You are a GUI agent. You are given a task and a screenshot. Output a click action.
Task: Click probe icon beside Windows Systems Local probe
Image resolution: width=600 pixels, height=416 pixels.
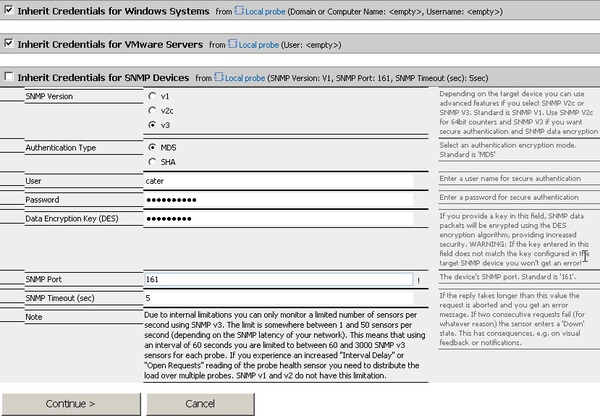(x=239, y=11)
